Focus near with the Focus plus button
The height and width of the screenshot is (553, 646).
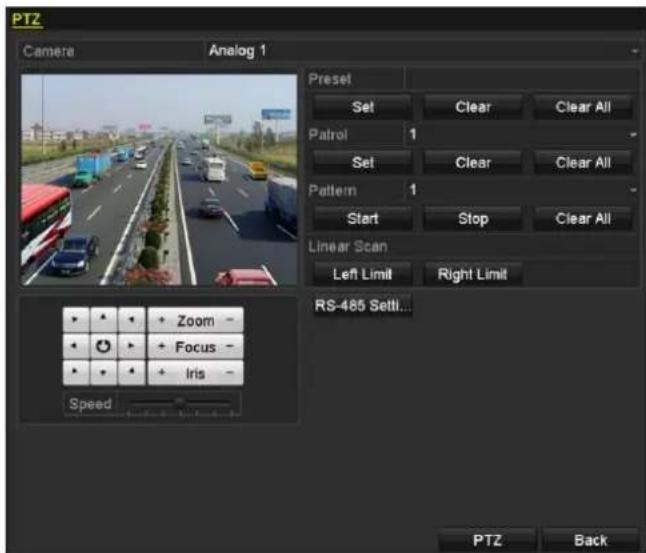pos(162,347)
